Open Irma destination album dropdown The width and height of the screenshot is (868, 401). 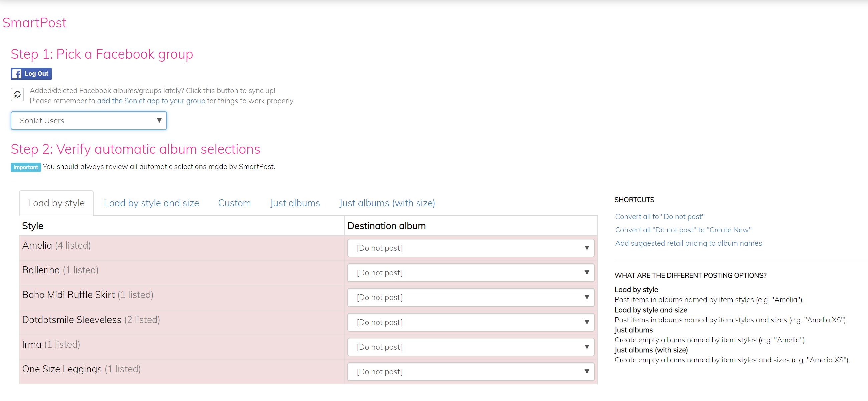click(470, 347)
